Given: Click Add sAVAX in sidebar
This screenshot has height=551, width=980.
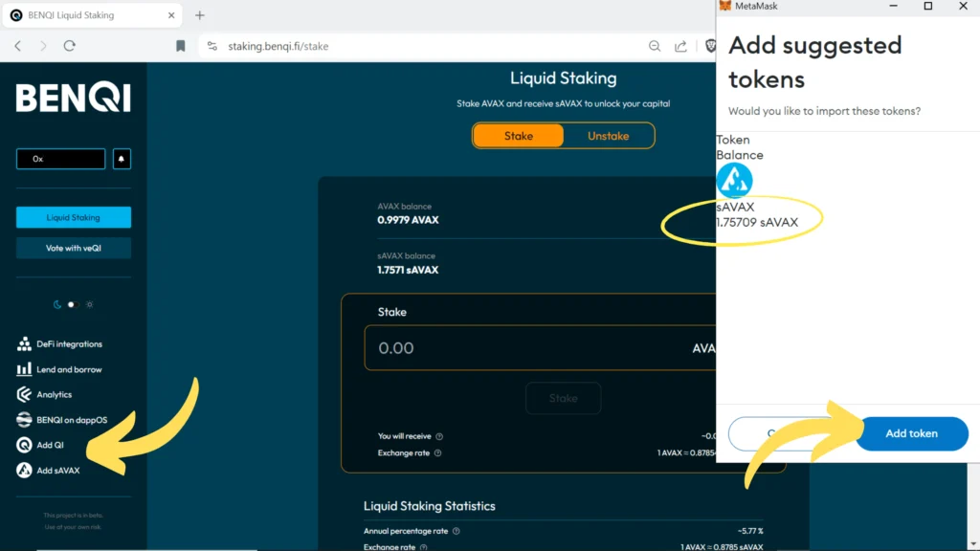Looking at the screenshot, I should (57, 471).
